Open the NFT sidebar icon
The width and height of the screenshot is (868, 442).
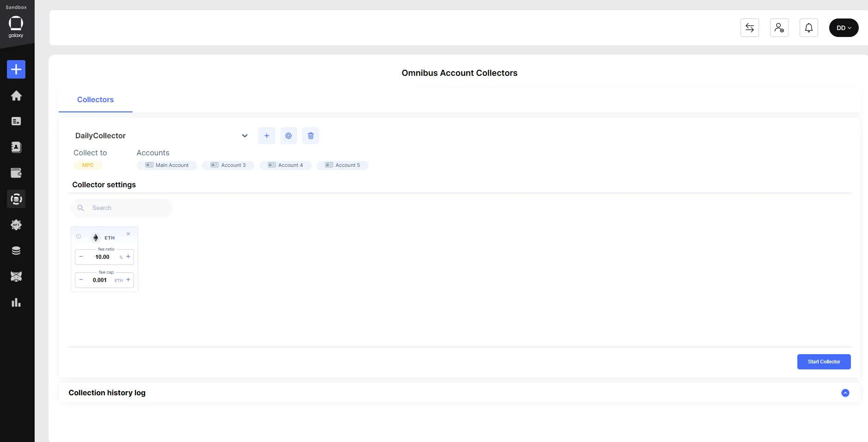[16, 225]
